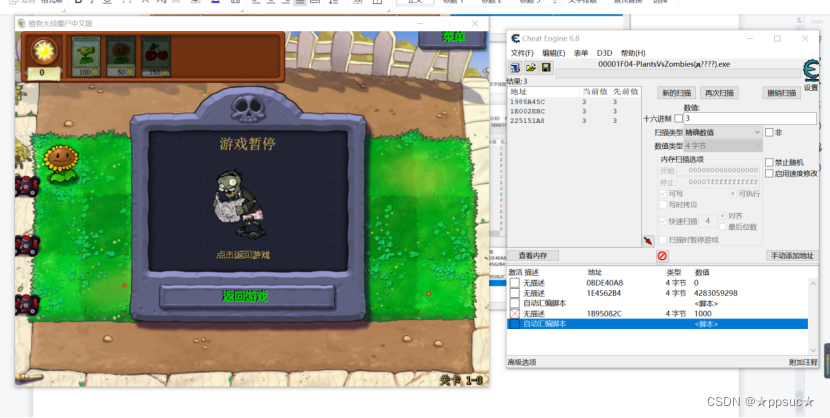Toggle the 快速扫描 fast scan checkbox
830x418 pixels.
[663, 221]
